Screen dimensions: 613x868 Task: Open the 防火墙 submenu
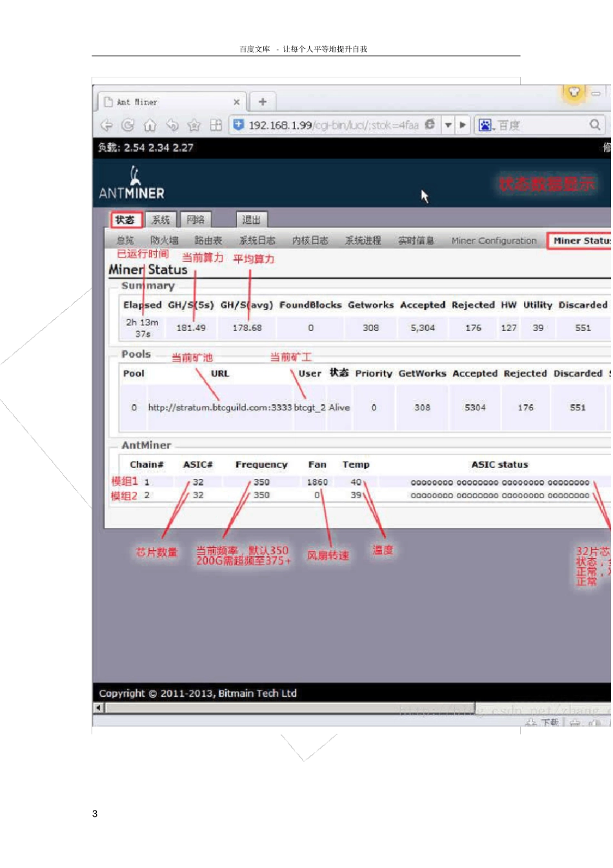[x=165, y=240]
